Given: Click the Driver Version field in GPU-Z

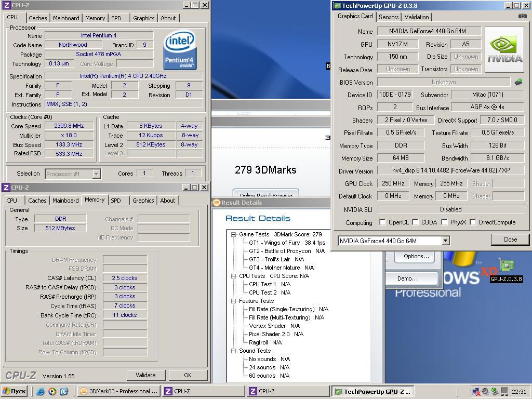Looking at the screenshot, I should coord(450,170).
